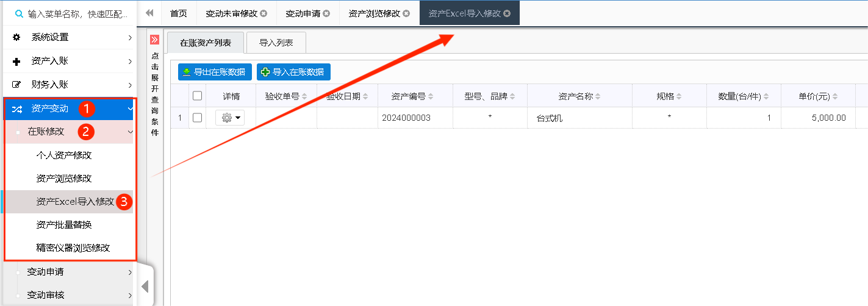The width and height of the screenshot is (868, 306).
Task: Close the 资产浏览修改 tab
Action: 407,13
